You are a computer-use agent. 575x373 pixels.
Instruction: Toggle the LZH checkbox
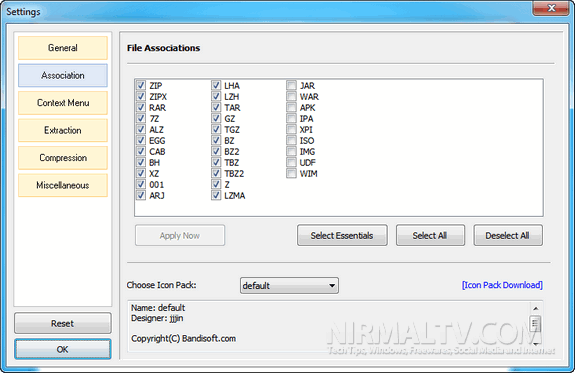216,96
